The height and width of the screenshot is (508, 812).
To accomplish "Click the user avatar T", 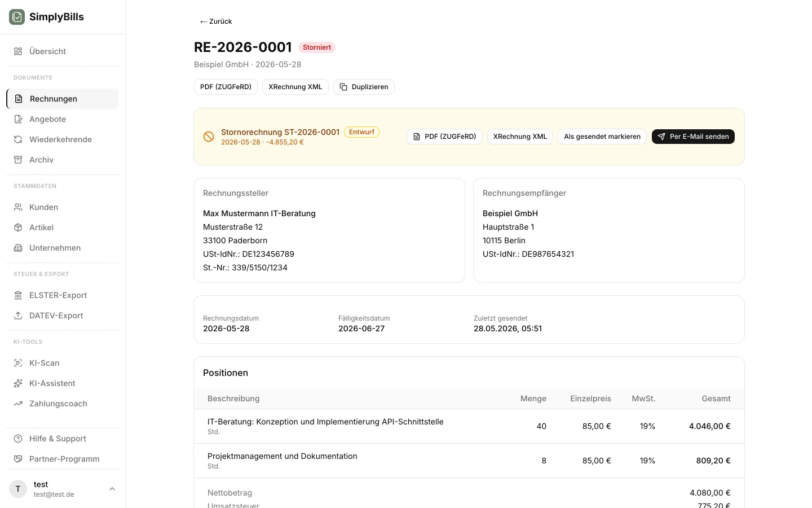I will pos(18,489).
